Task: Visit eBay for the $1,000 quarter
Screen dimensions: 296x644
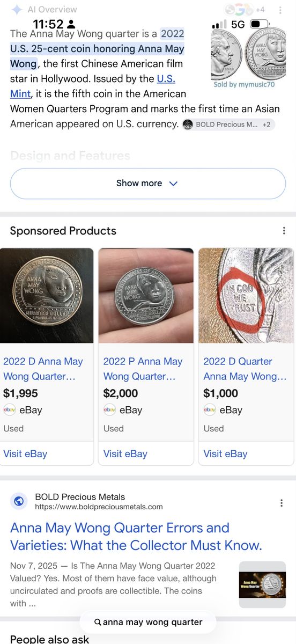Action: pos(225,453)
